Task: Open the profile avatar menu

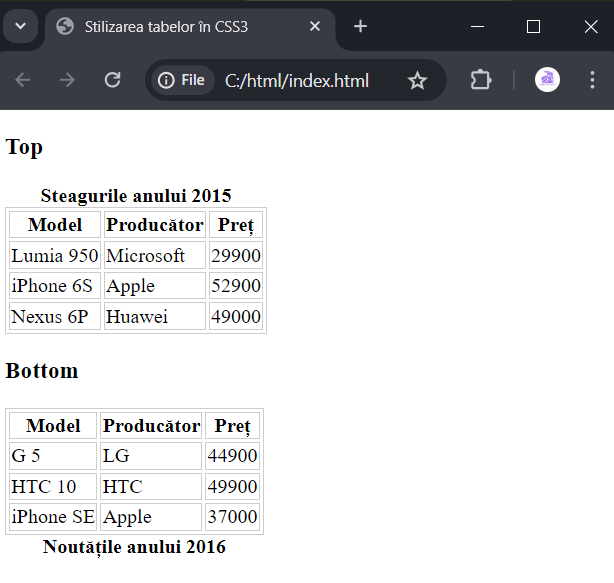Action: [x=547, y=80]
